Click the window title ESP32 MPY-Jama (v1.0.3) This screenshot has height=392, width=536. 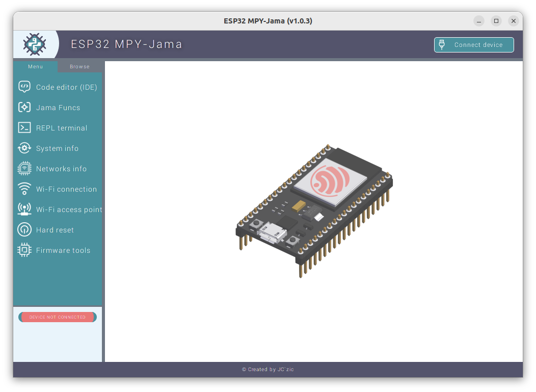pyautogui.click(x=267, y=21)
